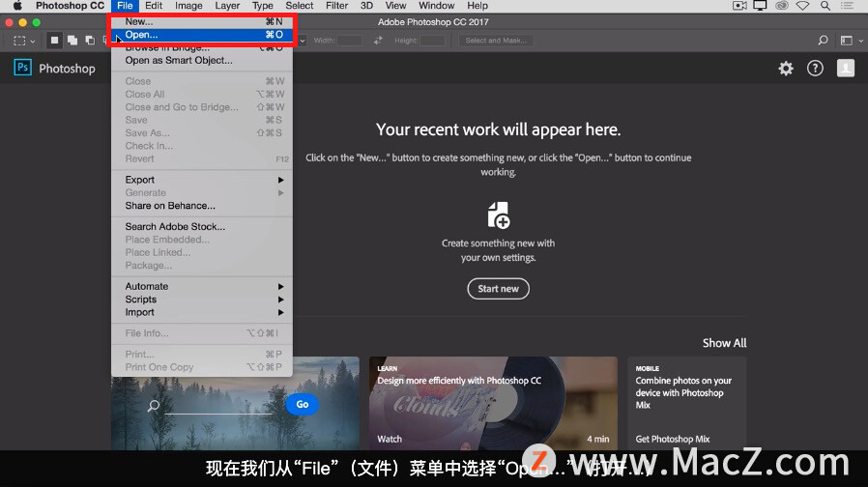Viewport: 868px width, 487px height.
Task: Open the Image menu
Action: point(188,6)
